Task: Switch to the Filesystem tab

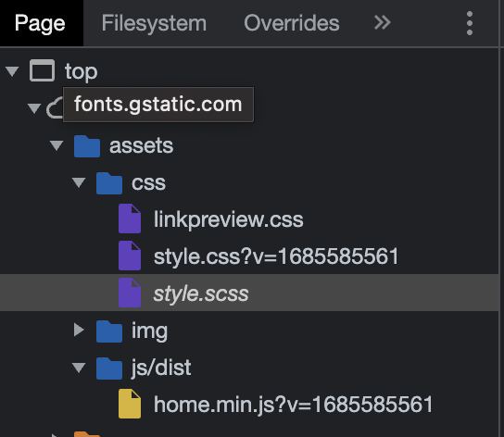Action: (x=154, y=23)
